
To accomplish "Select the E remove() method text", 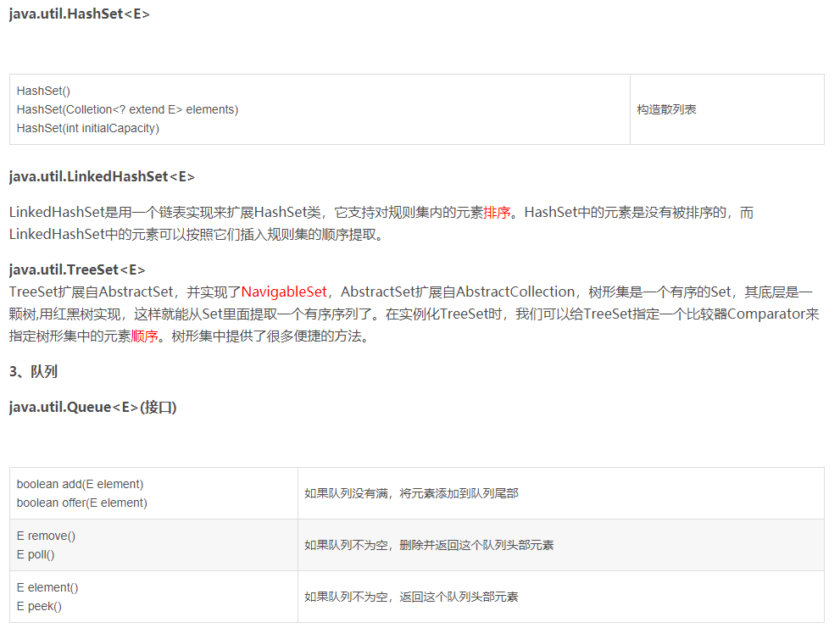I will click(46, 536).
